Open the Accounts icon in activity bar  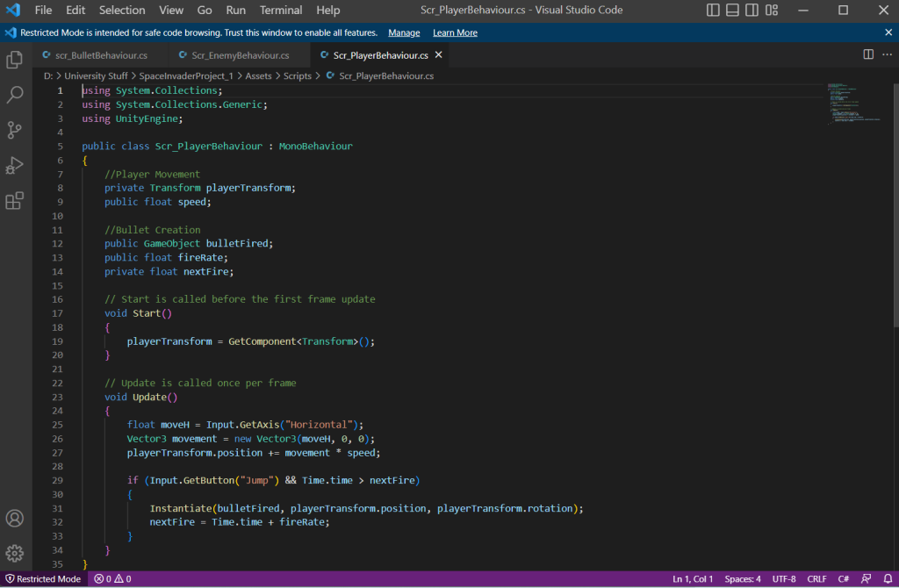click(15, 519)
